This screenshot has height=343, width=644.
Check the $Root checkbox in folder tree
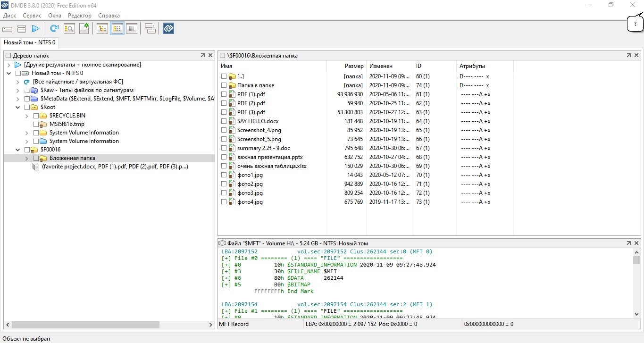[27, 107]
